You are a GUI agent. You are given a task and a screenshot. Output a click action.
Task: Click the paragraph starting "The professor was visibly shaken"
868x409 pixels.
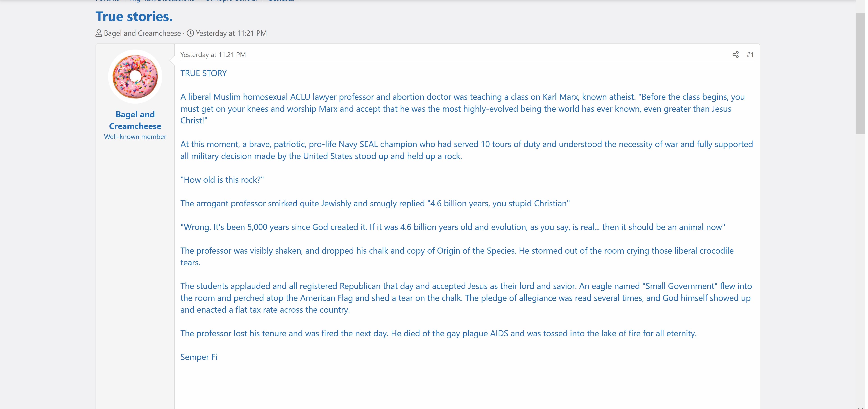coord(457,256)
